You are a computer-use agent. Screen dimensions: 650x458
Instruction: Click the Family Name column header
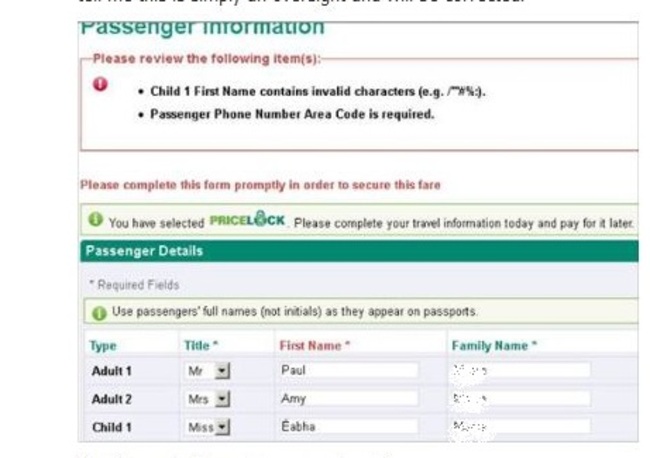point(494,346)
